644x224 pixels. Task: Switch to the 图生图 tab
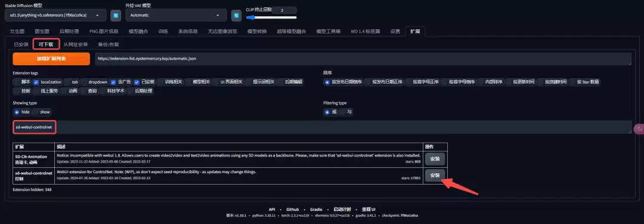pyautogui.click(x=42, y=31)
